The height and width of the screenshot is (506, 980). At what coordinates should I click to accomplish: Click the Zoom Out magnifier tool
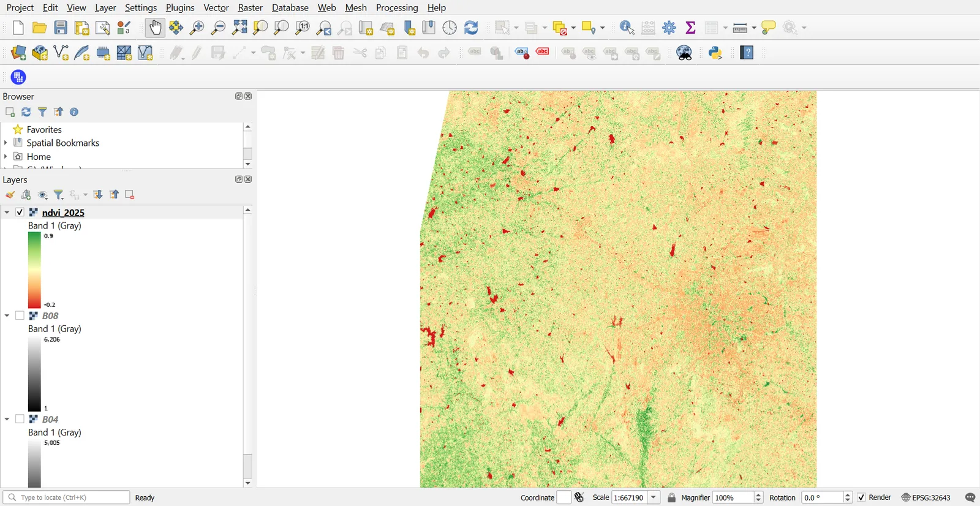pyautogui.click(x=218, y=28)
